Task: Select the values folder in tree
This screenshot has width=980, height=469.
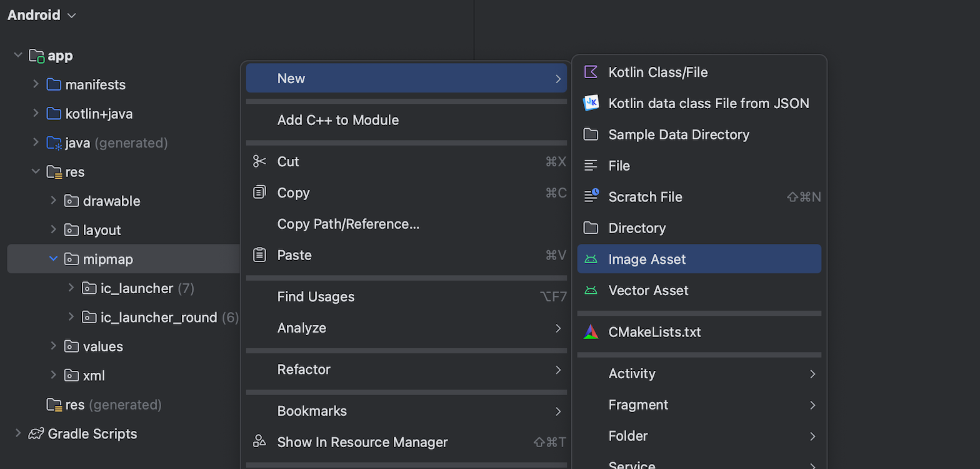Action: 102,346
